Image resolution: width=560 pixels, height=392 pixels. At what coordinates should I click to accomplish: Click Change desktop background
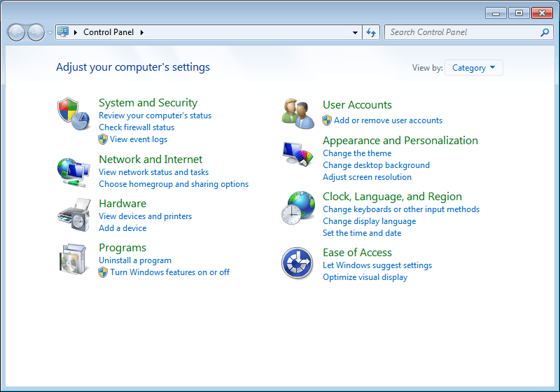click(x=376, y=165)
